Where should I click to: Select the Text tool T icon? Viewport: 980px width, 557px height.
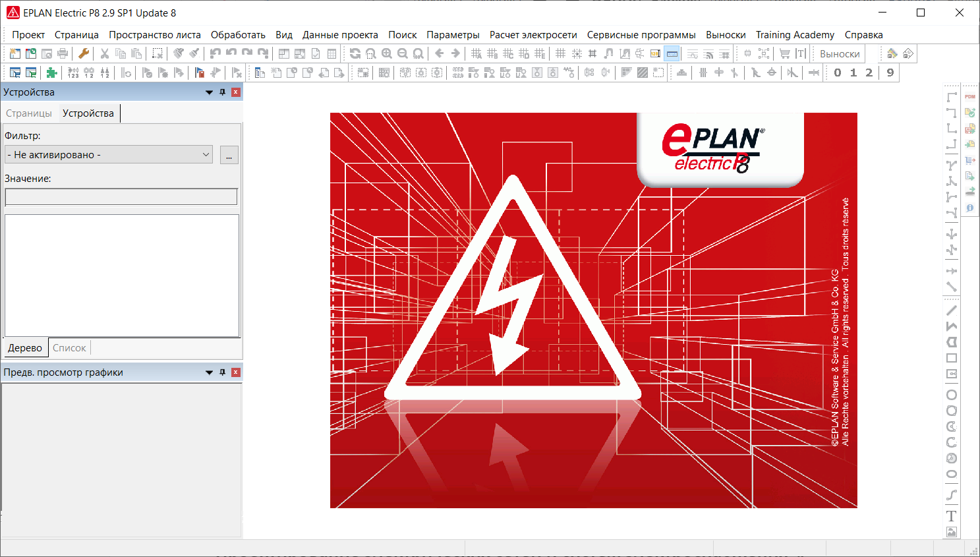pos(952,516)
